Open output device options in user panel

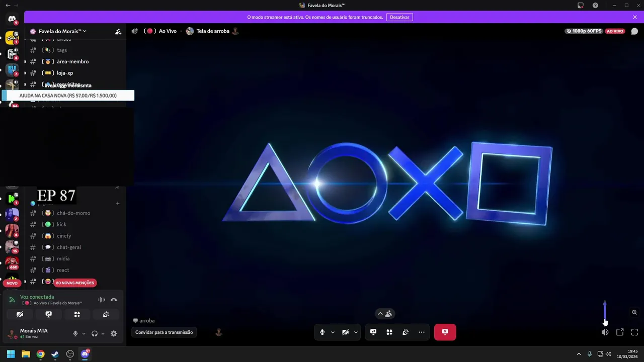tap(103, 333)
